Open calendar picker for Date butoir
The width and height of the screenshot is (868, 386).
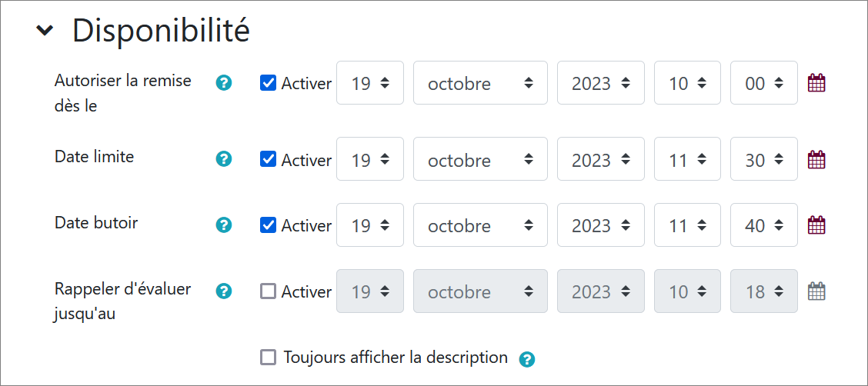pyautogui.click(x=816, y=225)
